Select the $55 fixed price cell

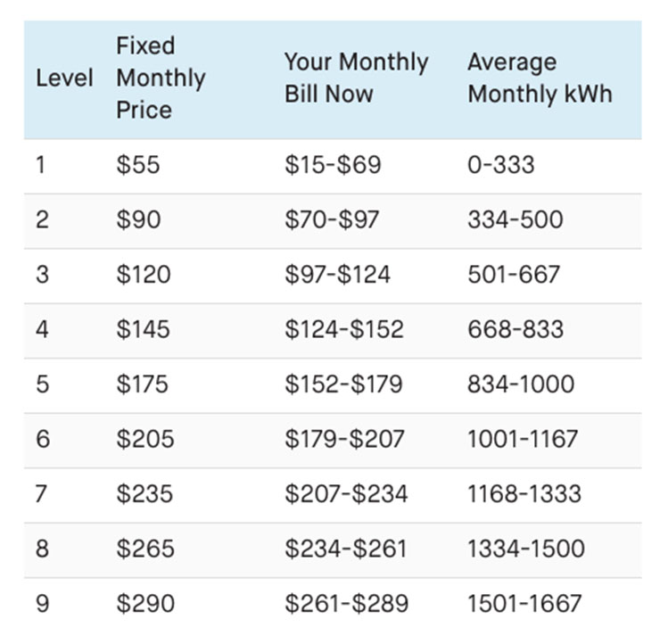(x=138, y=165)
